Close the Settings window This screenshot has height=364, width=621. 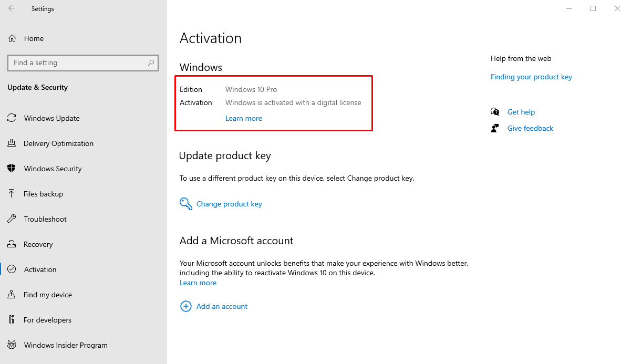pyautogui.click(x=616, y=8)
